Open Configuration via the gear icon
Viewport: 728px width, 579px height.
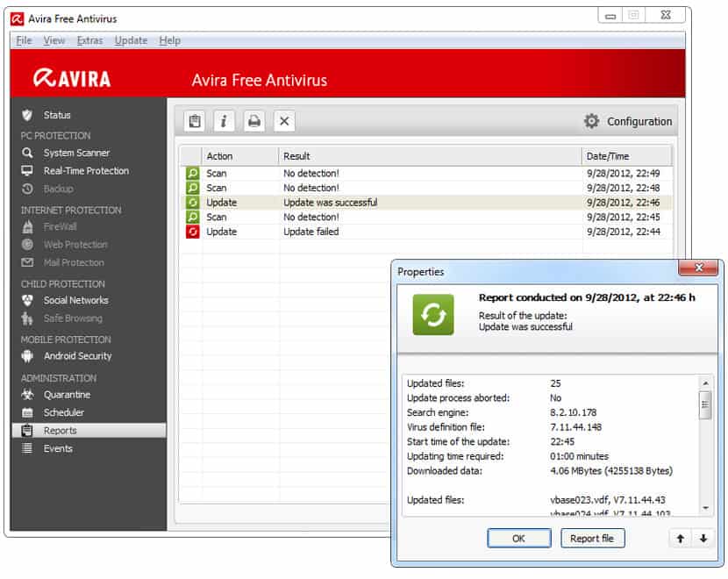(592, 121)
